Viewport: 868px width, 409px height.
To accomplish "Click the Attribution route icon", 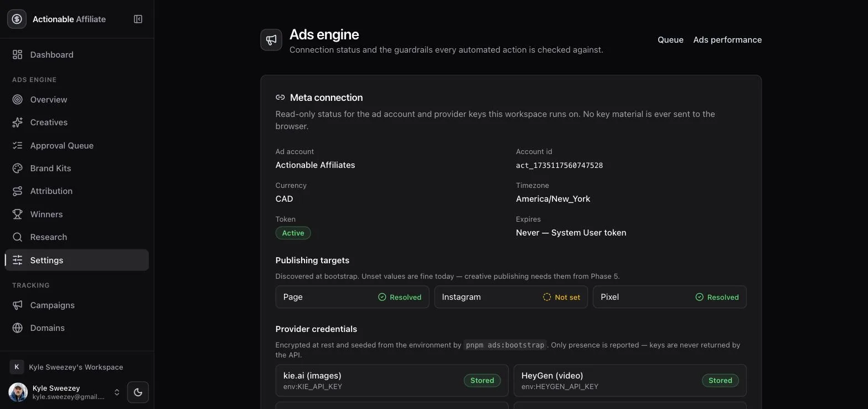I will tap(18, 191).
